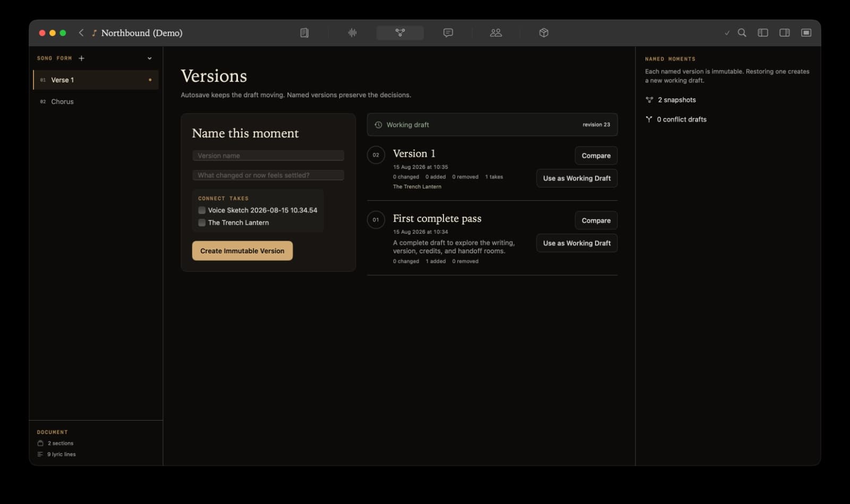The height and width of the screenshot is (504, 850).
Task: Click the 01 circle badge for First complete pass
Action: tap(376, 220)
